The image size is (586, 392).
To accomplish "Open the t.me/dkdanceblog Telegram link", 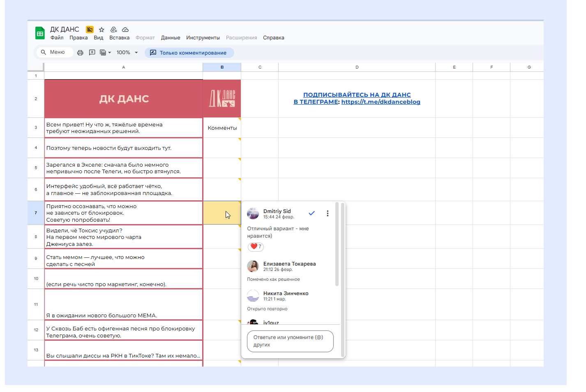I will click(381, 102).
